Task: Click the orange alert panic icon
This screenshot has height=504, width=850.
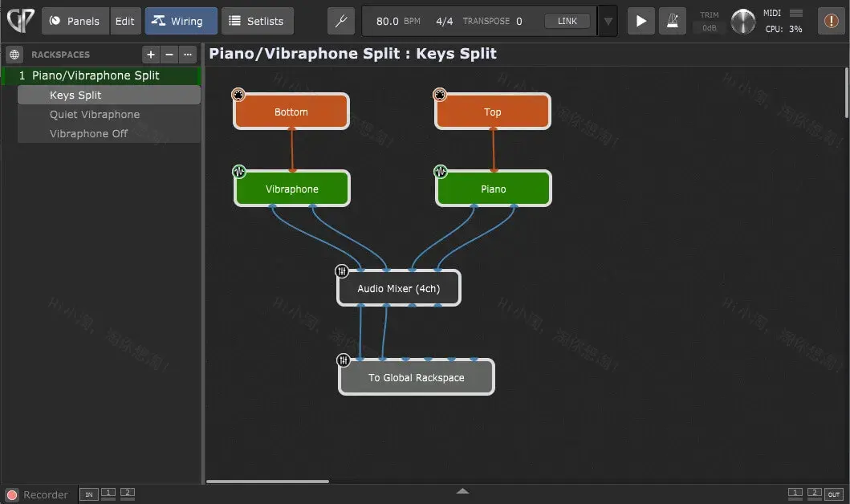Action: tap(831, 22)
